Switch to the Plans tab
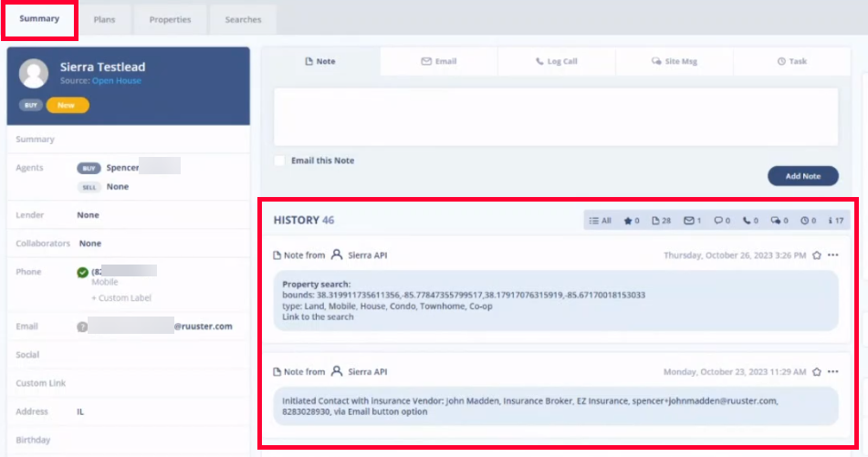This screenshot has width=868, height=457. pos(104,20)
